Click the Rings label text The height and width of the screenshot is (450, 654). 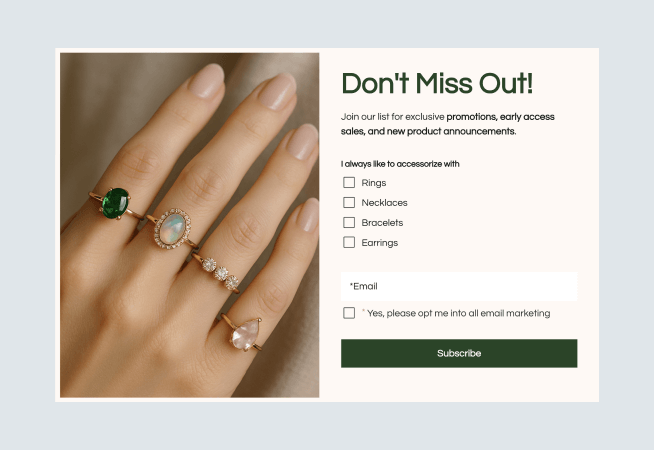(x=374, y=183)
